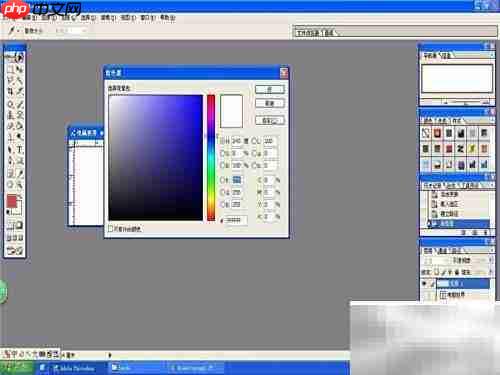Image resolution: width=500 pixels, height=375 pixels.
Task: Click the default colors icon below foreground swatch
Action: pos(8,212)
